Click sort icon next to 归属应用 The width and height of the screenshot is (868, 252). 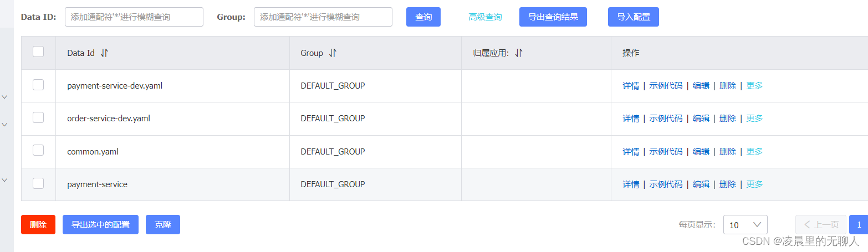tap(519, 53)
